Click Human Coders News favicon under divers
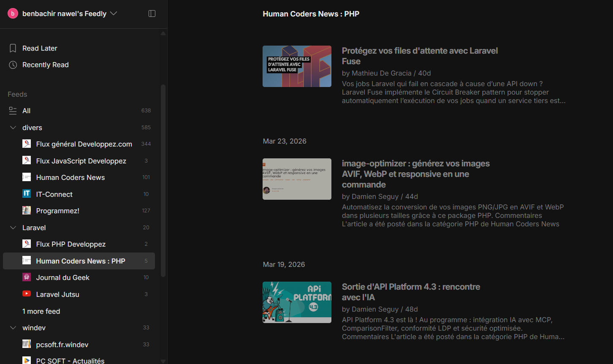 27,177
